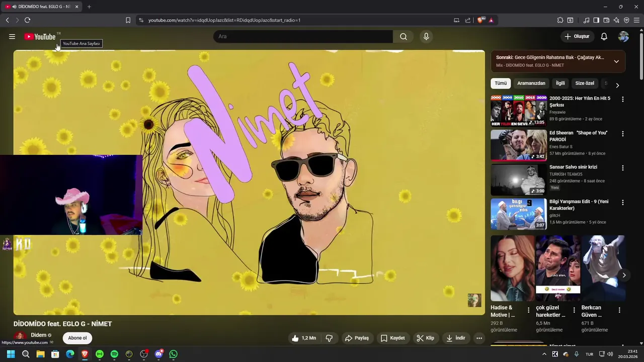Open the Brave Leo AI sparkle icon
This screenshot has height=362, width=644.
pyautogui.click(x=616, y=20)
